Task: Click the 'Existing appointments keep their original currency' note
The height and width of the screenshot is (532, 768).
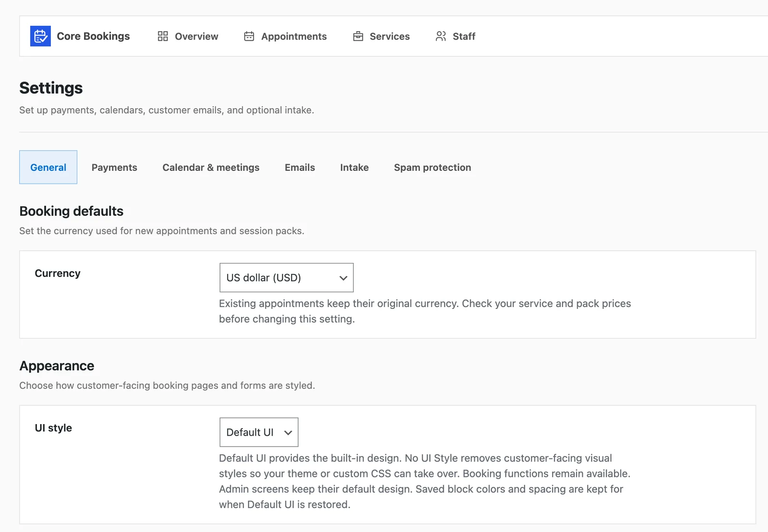Action: pyautogui.click(x=425, y=311)
